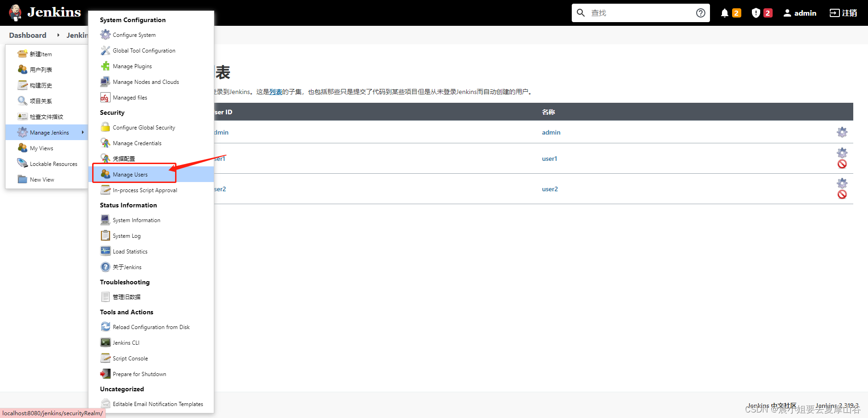Open the admin name link in table
Image resolution: width=868 pixels, height=418 pixels.
551,132
